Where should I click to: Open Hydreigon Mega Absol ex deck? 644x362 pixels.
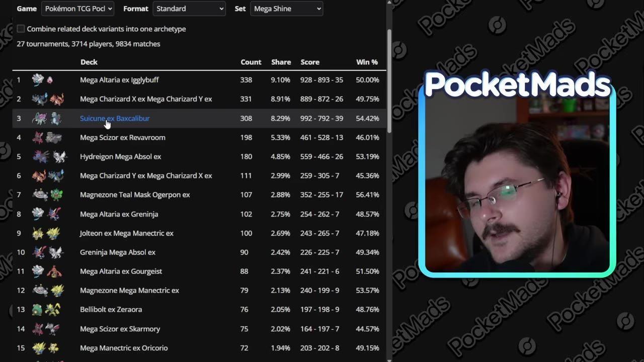pos(120,156)
